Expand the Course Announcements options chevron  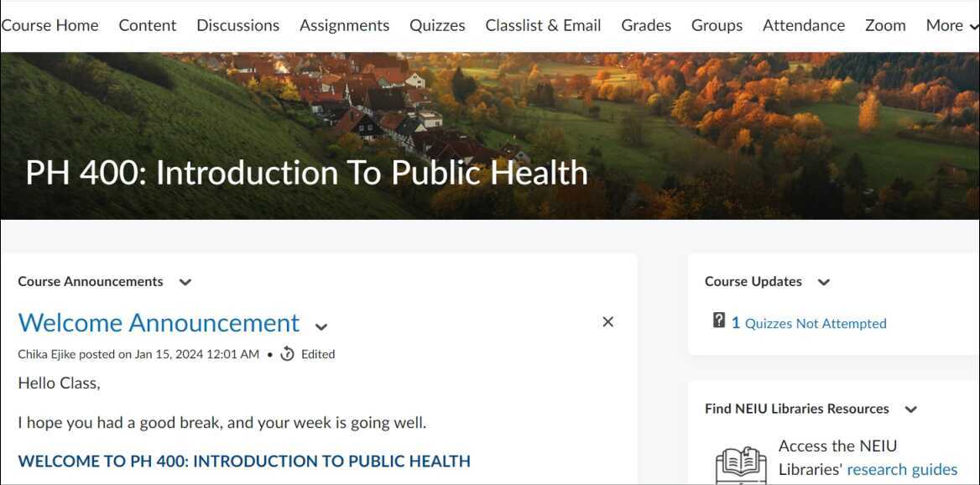click(185, 282)
